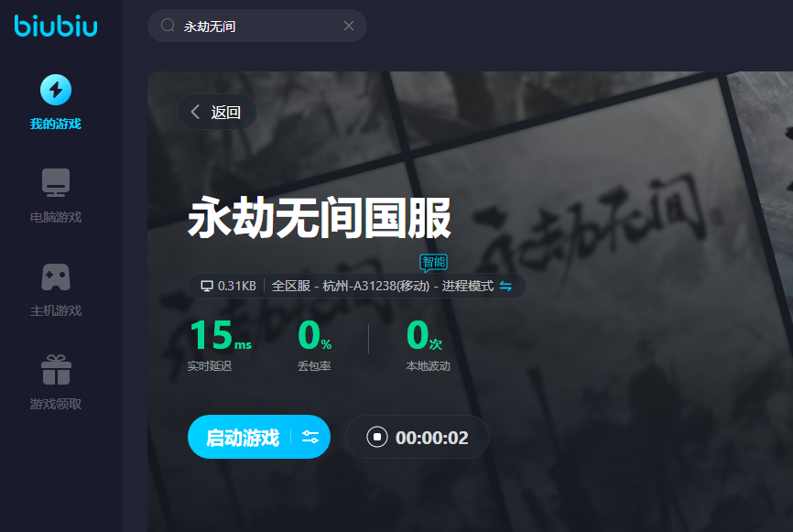793x532 pixels.
Task: Go back using the left chevron arrow
Action: 195,112
